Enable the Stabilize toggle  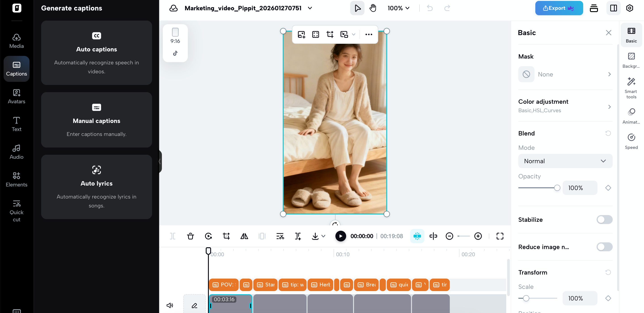pyautogui.click(x=604, y=220)
